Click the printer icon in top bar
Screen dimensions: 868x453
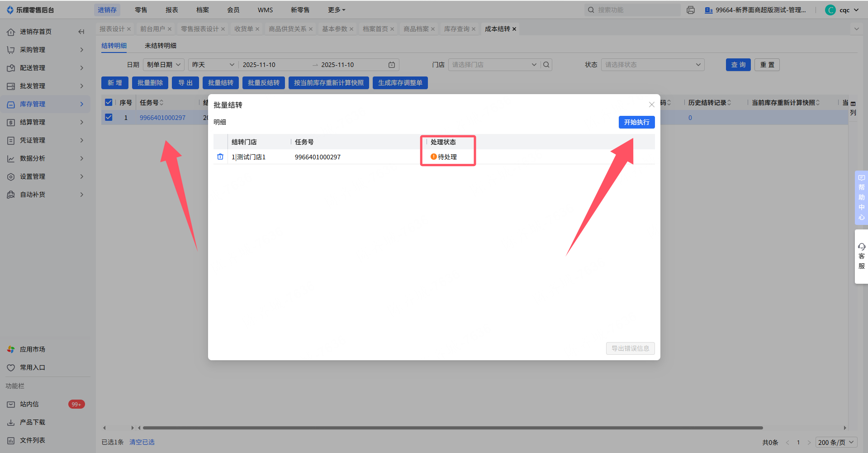pos(690,10)
